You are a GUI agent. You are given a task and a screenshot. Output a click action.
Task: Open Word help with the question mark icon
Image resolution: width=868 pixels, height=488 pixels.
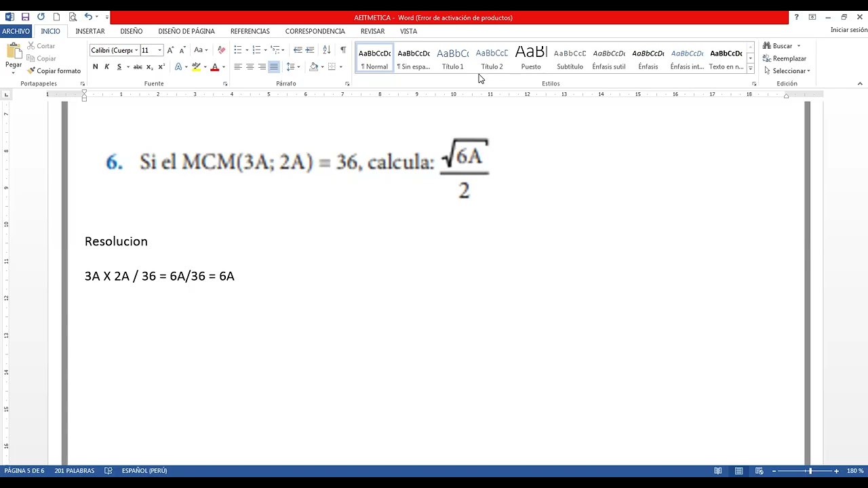pos(796,17)
